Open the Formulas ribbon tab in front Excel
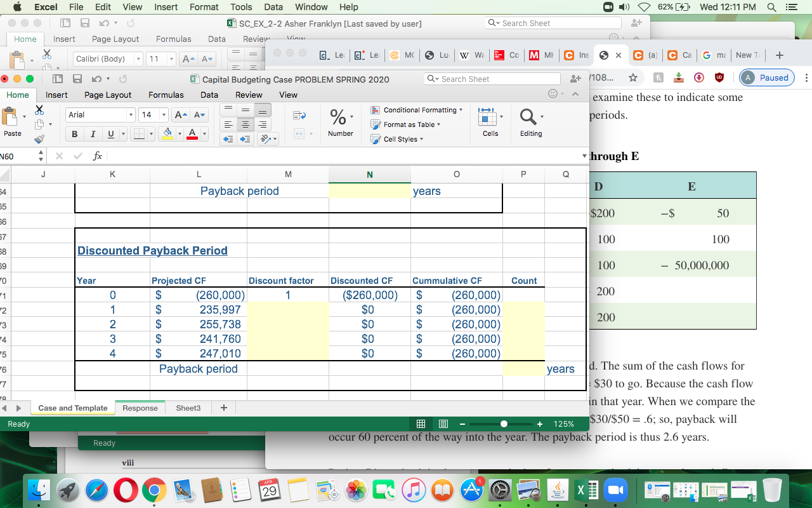Screen dimensions: 812x508 [166, 95]
